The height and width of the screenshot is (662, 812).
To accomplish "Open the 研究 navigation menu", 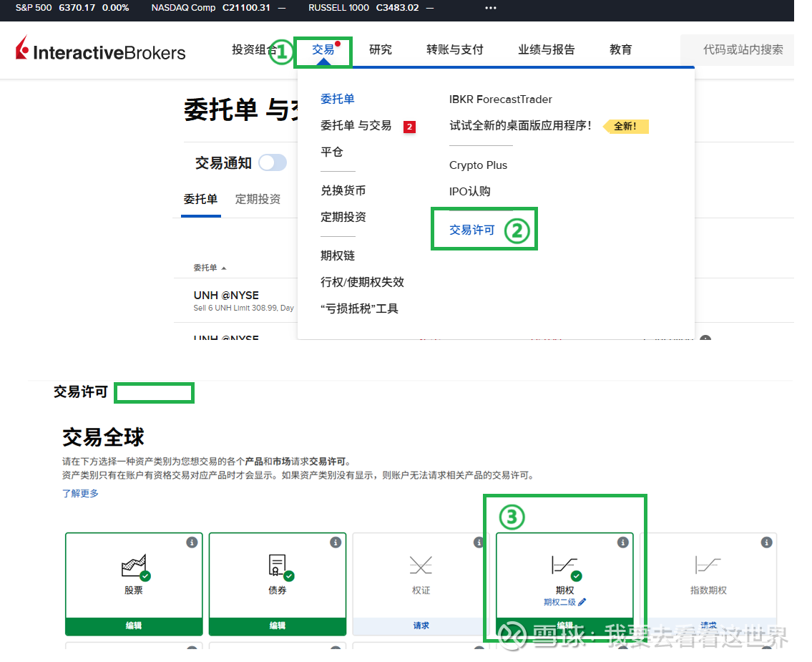I will point(381,49).
